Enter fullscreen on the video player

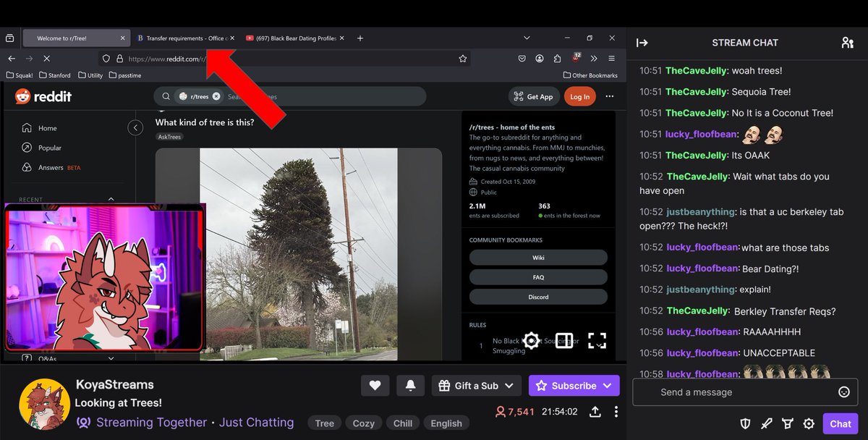[597, 341]
